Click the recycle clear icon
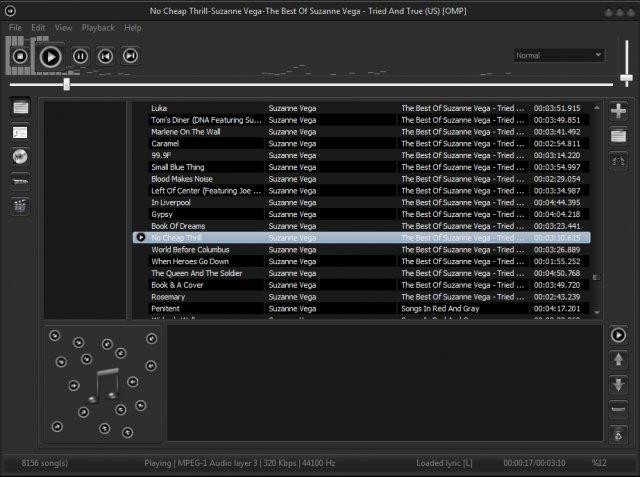 click(x=618, y=435)
